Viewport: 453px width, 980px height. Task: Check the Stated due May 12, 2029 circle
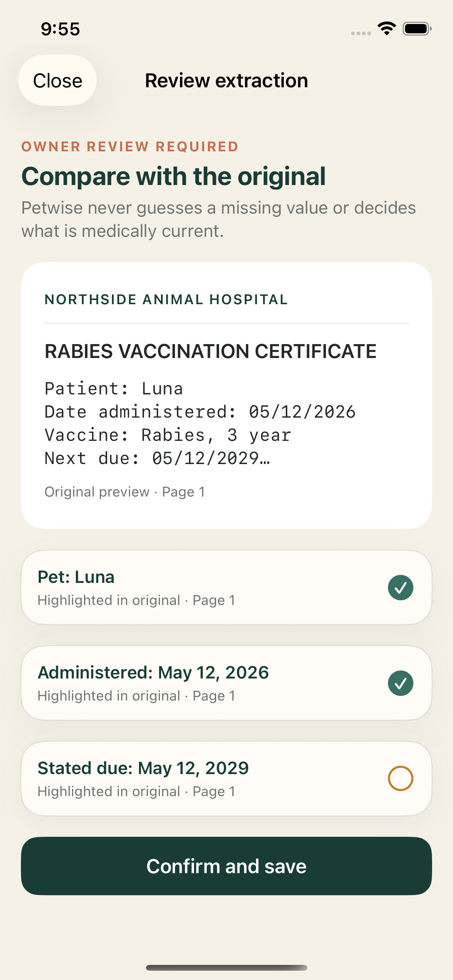[400, 778]
